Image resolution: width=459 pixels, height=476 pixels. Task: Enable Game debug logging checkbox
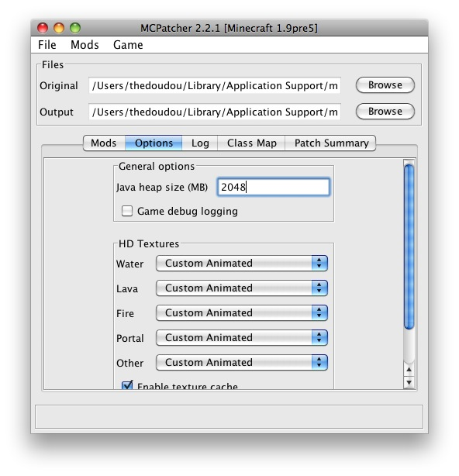[127, 211]
